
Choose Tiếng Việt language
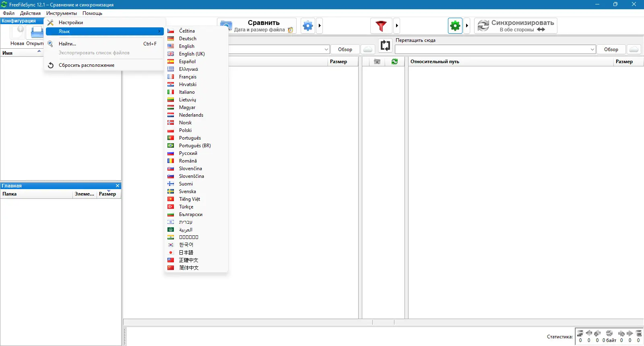pyautogui.click(x=196, y=199)
